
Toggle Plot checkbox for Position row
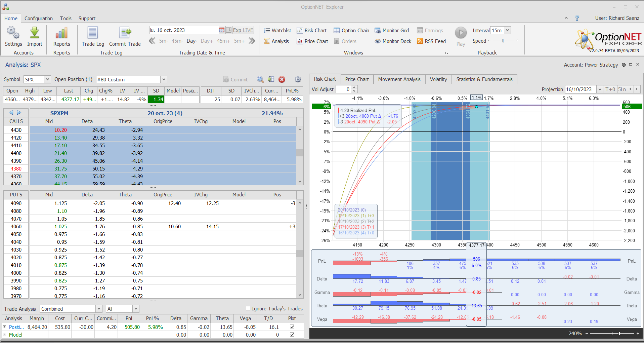292,327
